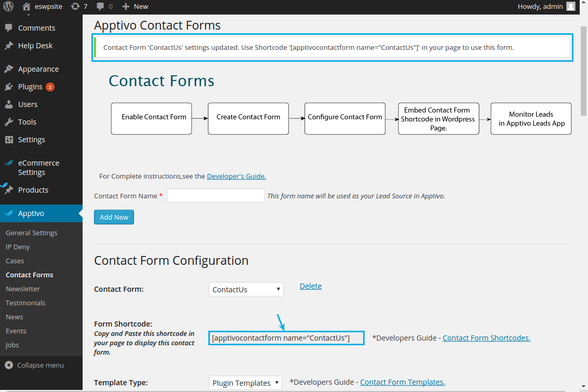The height and width of the screenshot is (392, 588).
Task: Open the Tools menu
Action: pos(27,122)
